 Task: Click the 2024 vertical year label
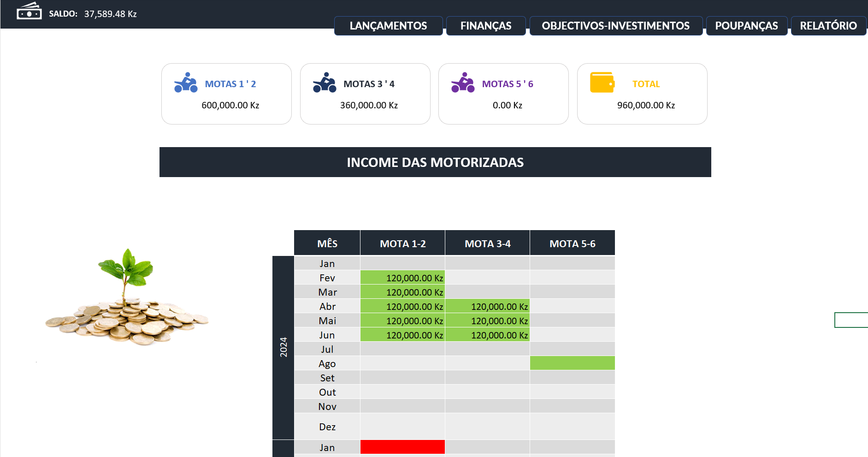click(x=283, y=347)
